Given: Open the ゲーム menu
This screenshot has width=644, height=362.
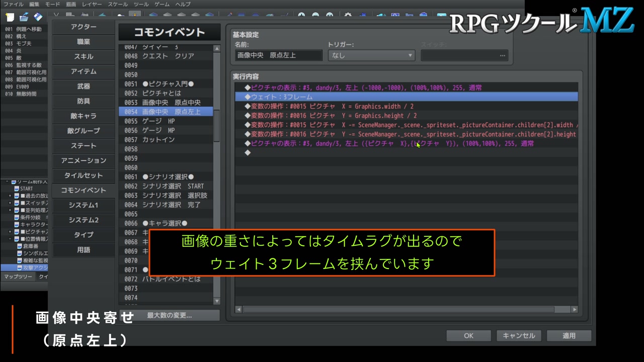Looking at the screenshot, I should [x=162, y=4].
